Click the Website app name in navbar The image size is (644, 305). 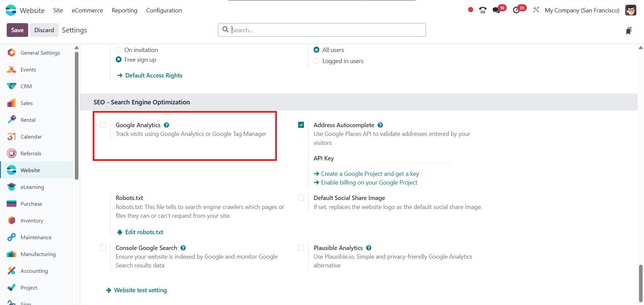click(x=32, y=10)
